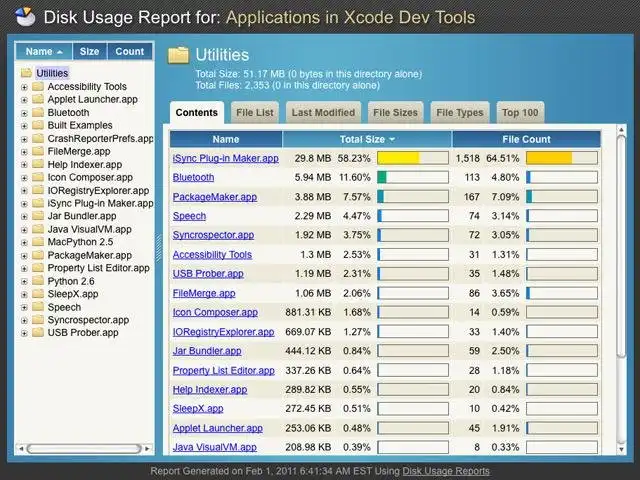Sort tree by Count column header

[x=130, y=51]
